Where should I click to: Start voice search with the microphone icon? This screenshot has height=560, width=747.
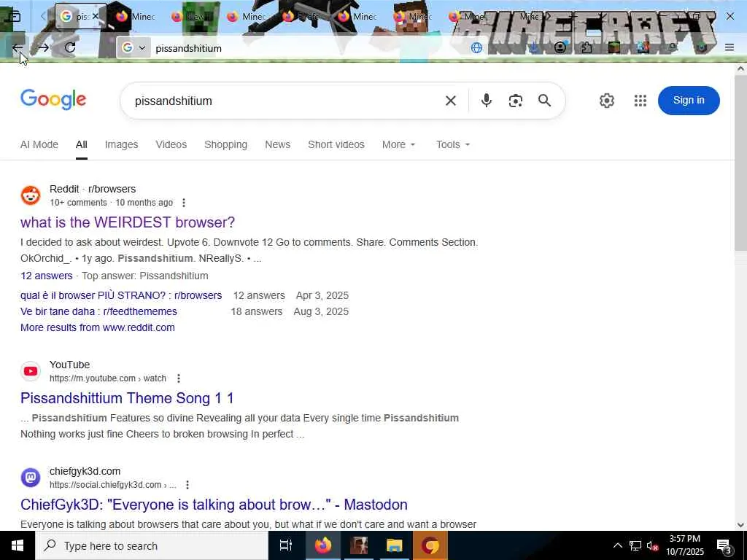(487, 101)
